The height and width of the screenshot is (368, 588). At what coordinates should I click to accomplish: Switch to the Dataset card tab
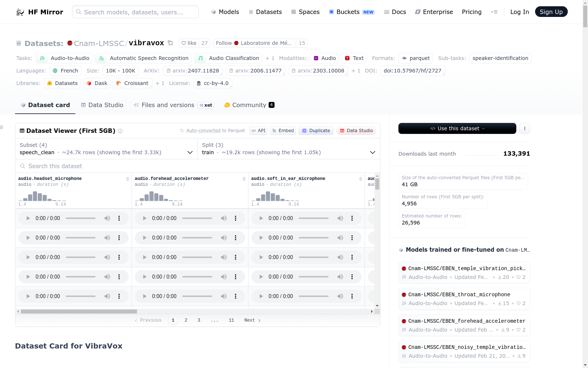[x=45, y=105]
